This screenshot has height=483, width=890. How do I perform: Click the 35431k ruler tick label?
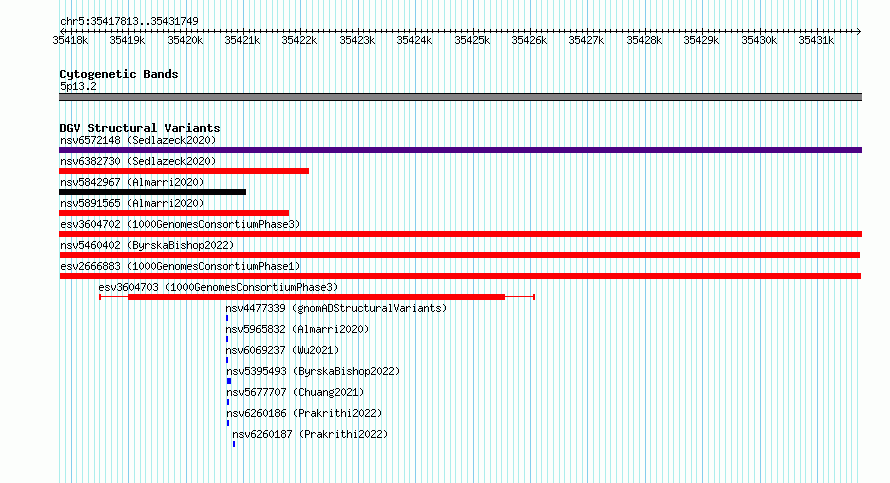[816, 40]
